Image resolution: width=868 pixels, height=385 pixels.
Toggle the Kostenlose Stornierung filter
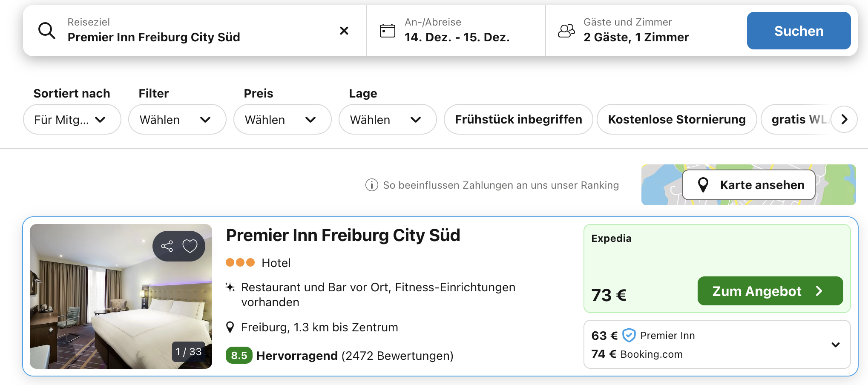coord(676,119)
